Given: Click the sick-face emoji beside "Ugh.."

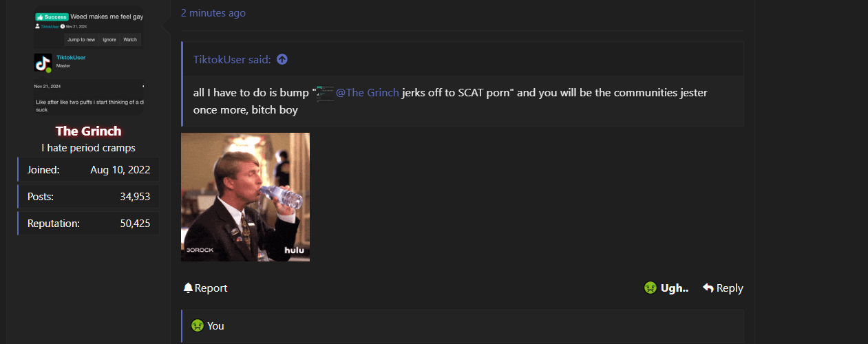Looking at the screenshot, I should coord(650,288).
